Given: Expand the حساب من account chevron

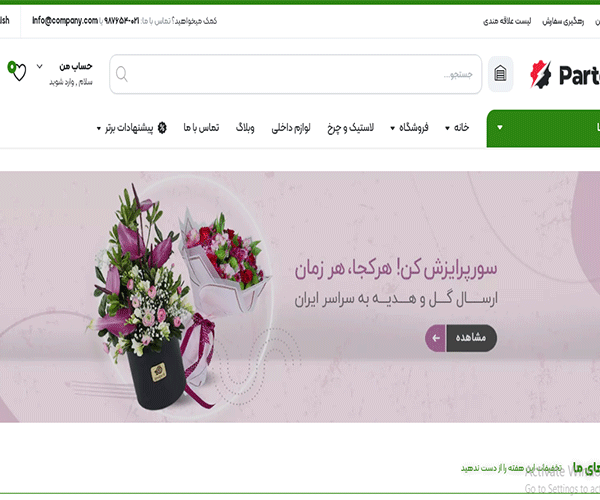Looking at the screenshot, I should 39,67.
